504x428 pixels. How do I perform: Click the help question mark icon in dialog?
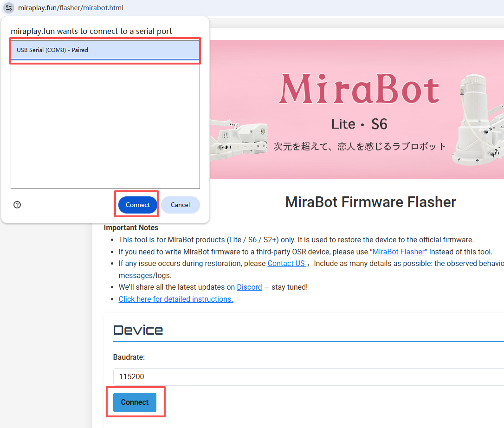(17, 205)
